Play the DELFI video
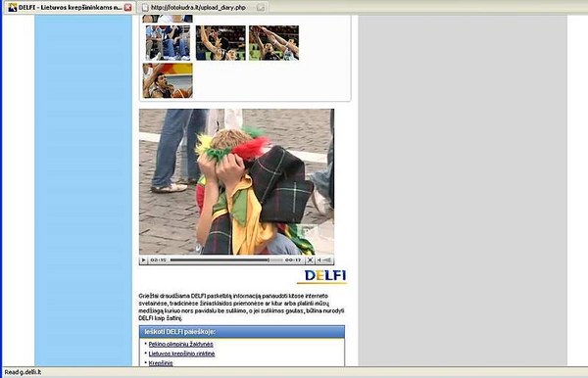Screen dimensions: 588x378 pos(143,260)
